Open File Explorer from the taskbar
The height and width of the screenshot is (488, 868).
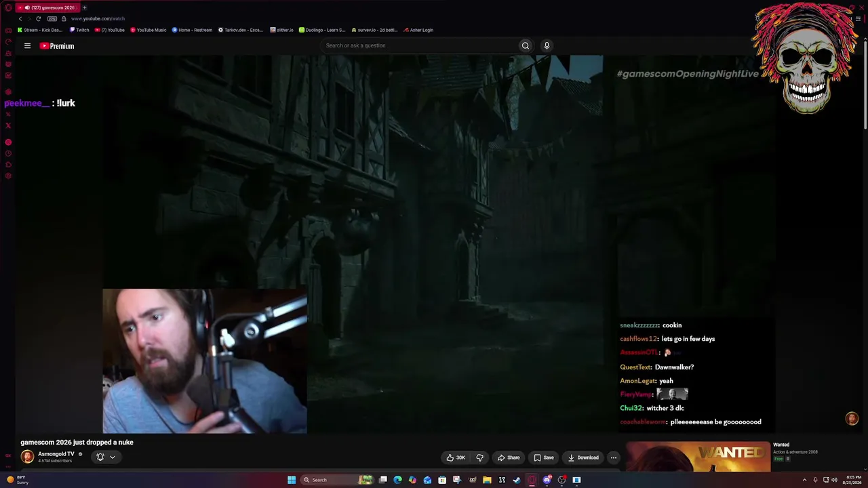pos(487,480)
